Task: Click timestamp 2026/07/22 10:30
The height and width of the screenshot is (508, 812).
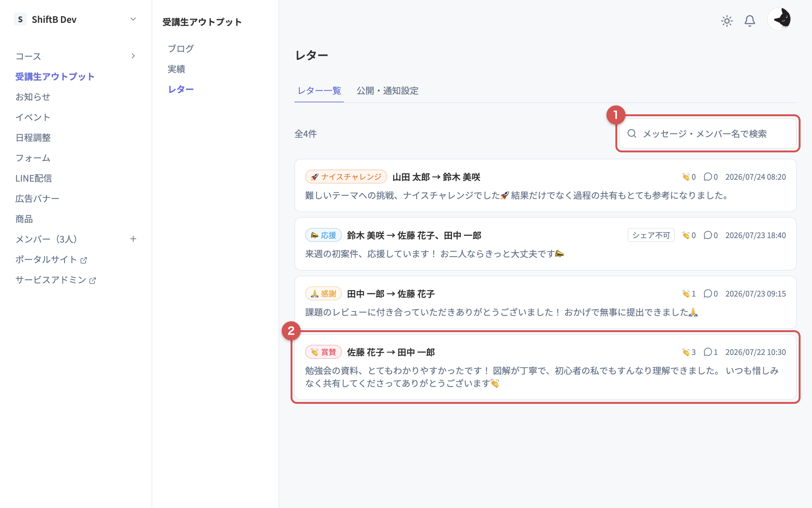Action: coord(755,352)
